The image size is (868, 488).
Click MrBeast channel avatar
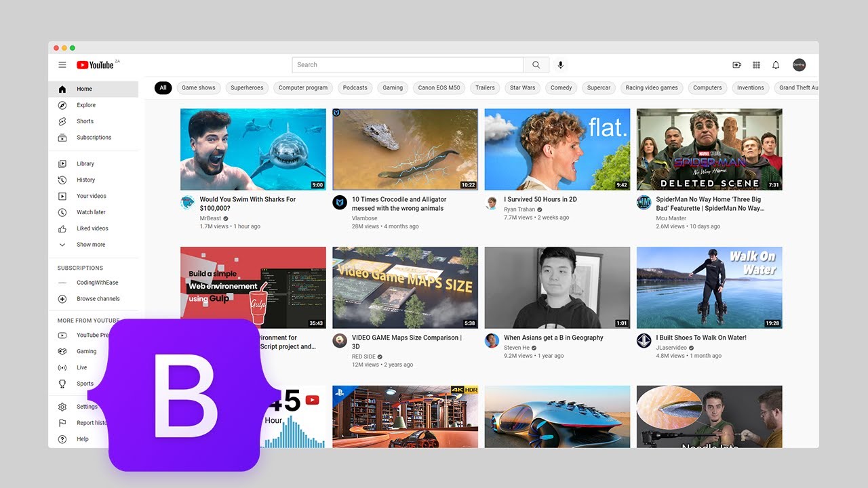(x=188, y=203)
